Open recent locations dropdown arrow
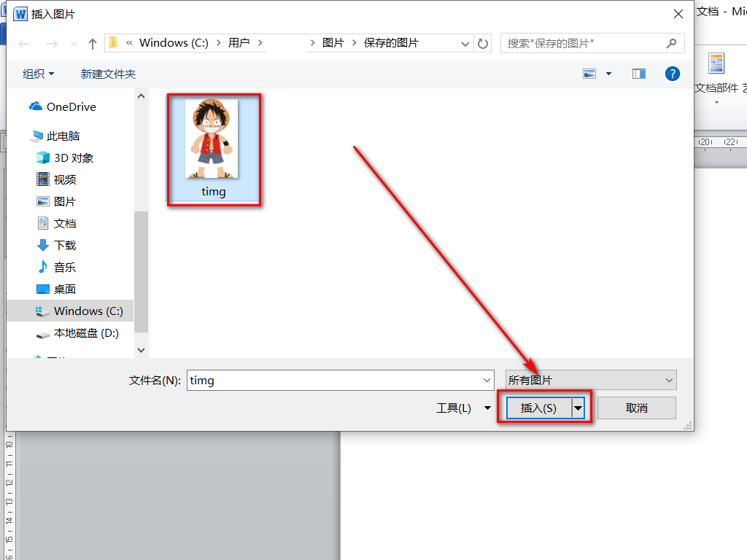The width and height of the screenshot is (747, 560). click(x=74, y=44)
